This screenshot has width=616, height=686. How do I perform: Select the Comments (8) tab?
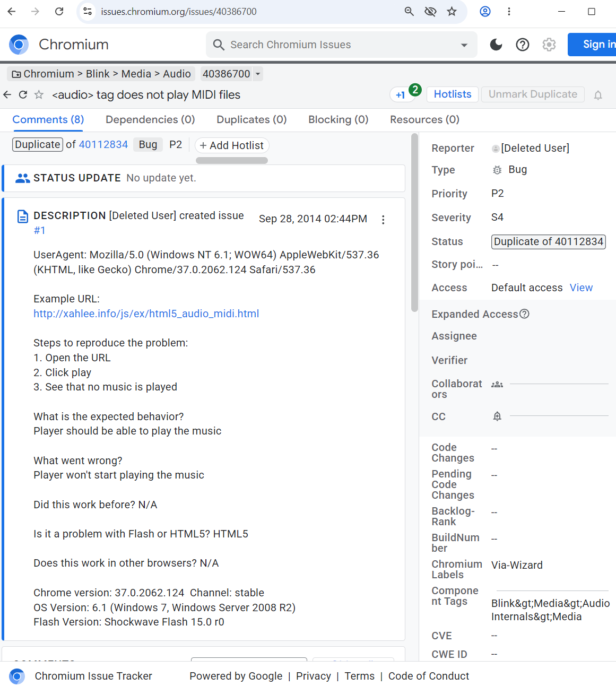[x=48, y=119]
